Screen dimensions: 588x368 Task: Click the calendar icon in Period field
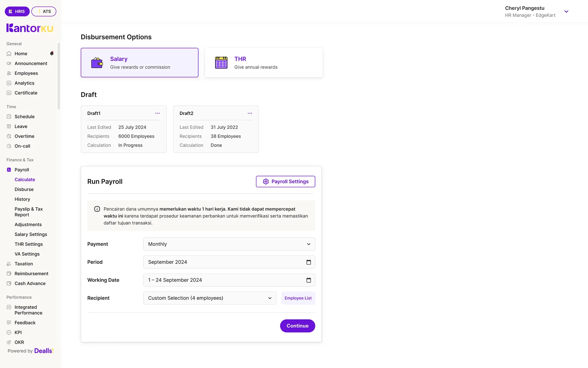309,262
